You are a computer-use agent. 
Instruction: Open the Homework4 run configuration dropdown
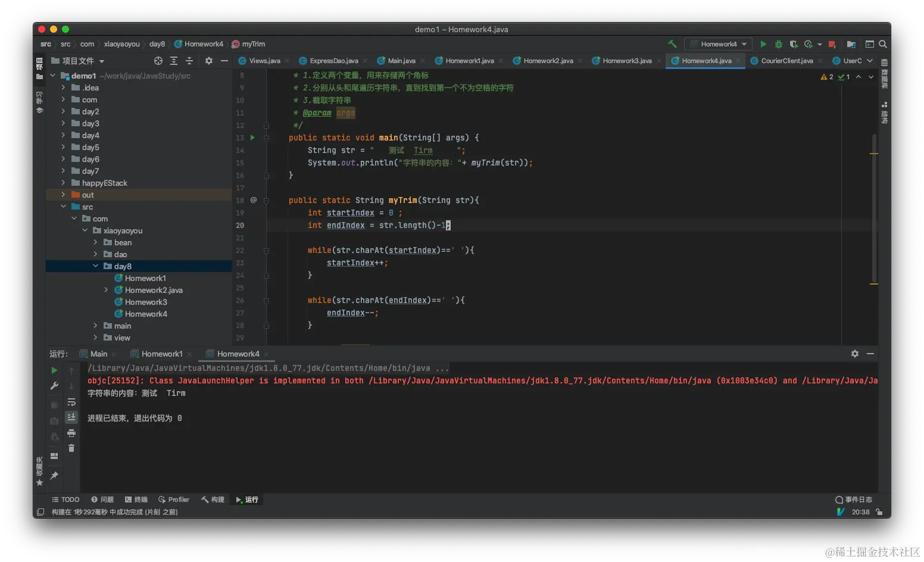point(719,44)
